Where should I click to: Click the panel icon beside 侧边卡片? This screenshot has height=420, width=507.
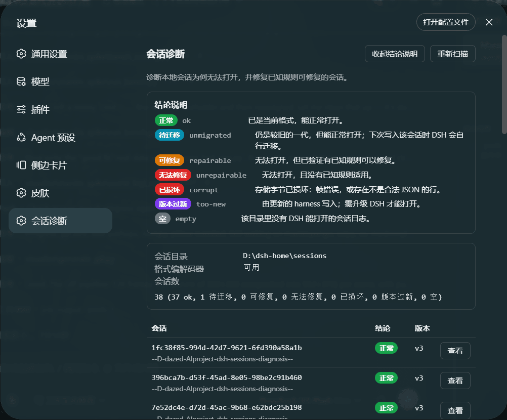(x=21, y=165)
